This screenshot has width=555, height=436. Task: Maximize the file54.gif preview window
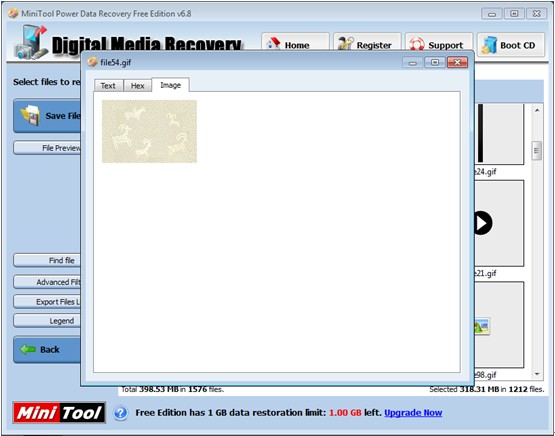[435, 63]
